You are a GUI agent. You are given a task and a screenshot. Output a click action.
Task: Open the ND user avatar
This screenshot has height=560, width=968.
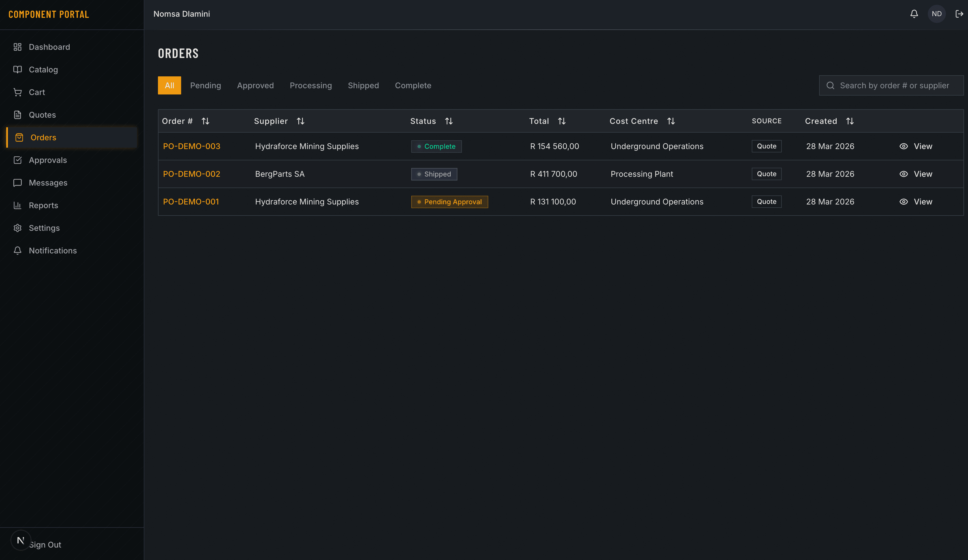click(937, 14)
